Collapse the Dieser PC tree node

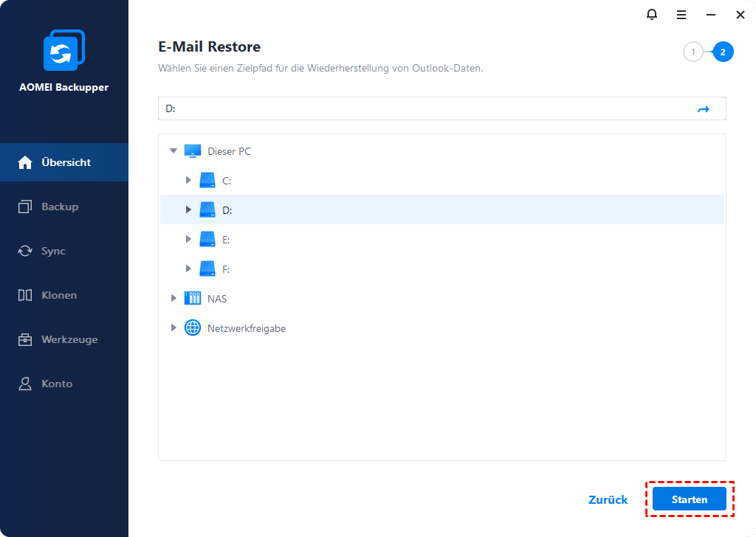click(x=173, y=150)
